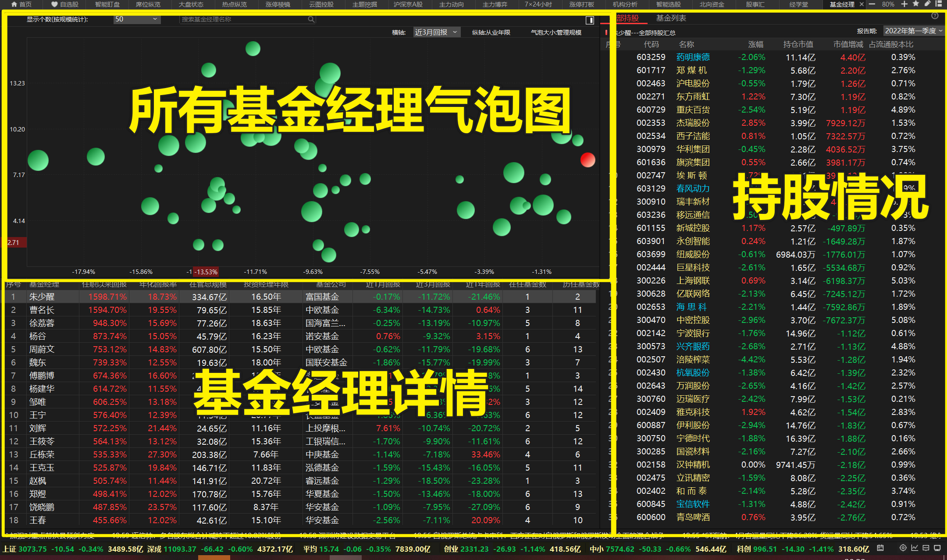Click the 气泡大小:管理规模 label
This screenshot has width=947, height=560.
(556, 32)
